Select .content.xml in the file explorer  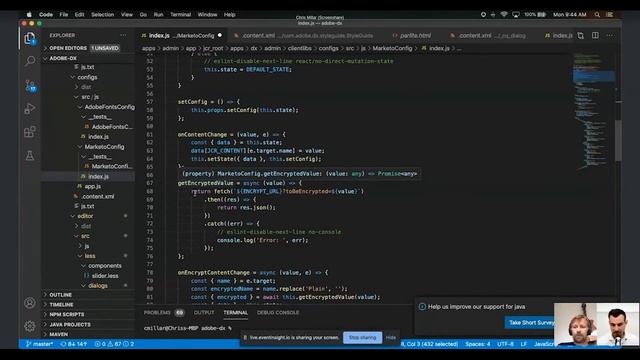point(98,196)
